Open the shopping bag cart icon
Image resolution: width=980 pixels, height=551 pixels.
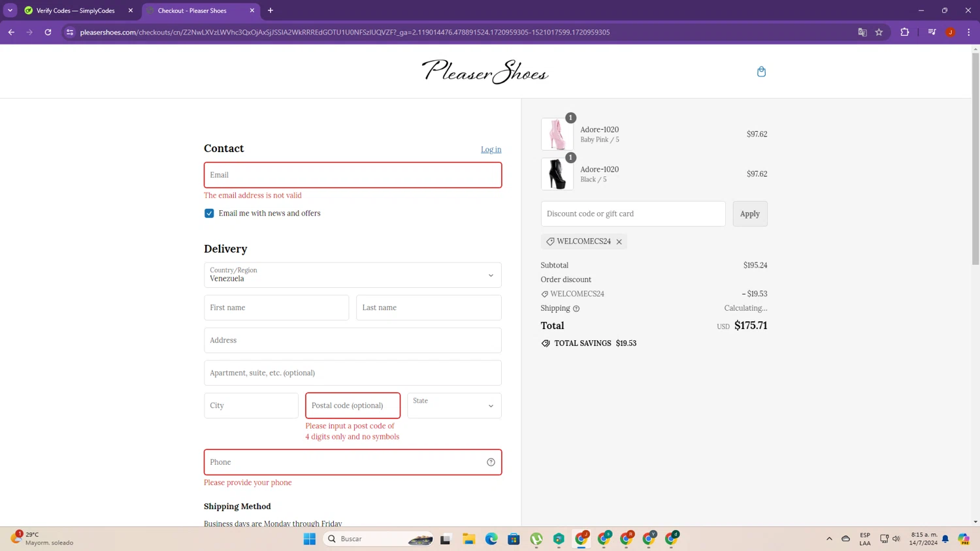tap(761, 72)
